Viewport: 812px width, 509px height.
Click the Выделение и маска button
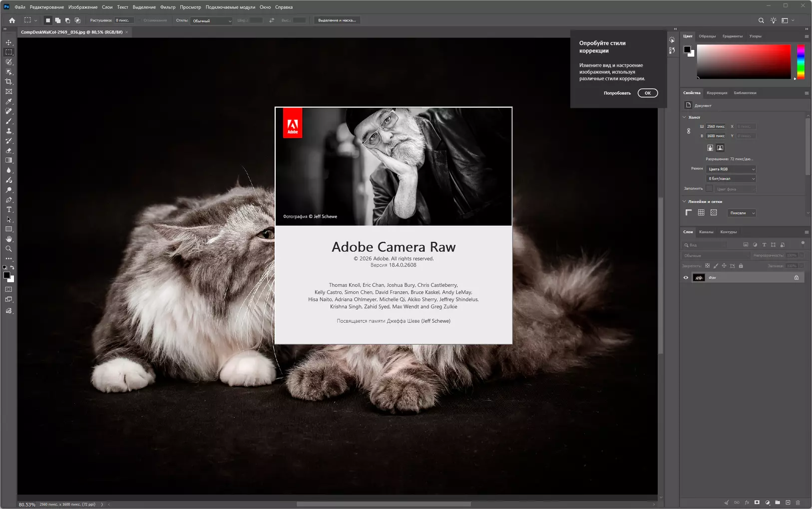click(337, 20)
